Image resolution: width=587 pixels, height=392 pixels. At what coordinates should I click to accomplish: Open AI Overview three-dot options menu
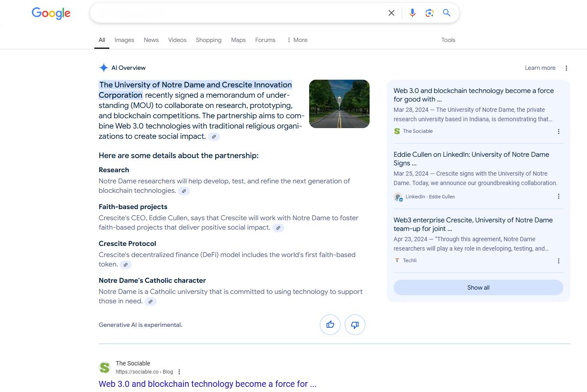(x=566, y=68)
